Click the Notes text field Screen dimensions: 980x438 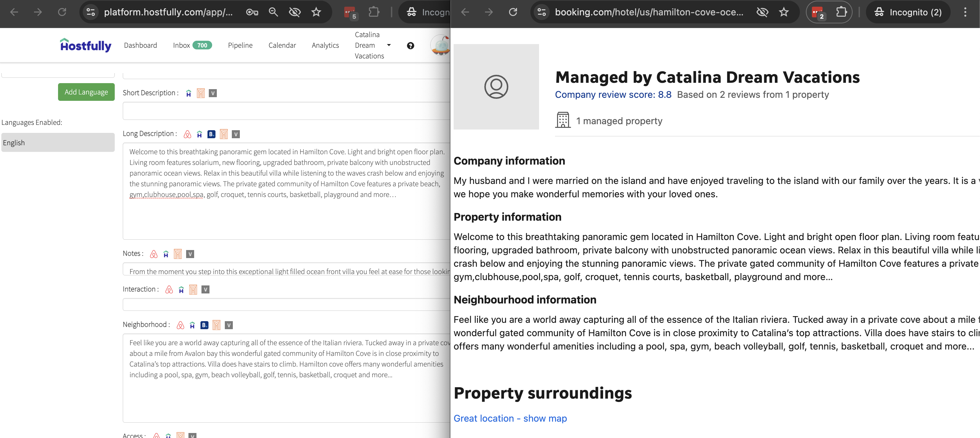(286, 269)
